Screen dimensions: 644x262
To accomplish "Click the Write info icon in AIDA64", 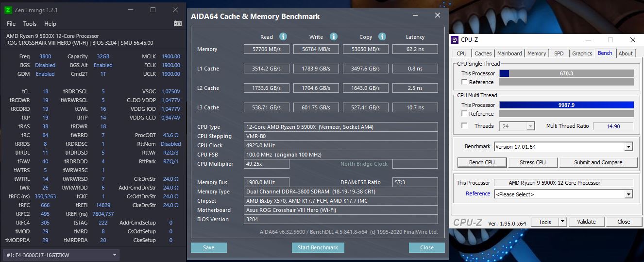I will (x=334, y=36).
